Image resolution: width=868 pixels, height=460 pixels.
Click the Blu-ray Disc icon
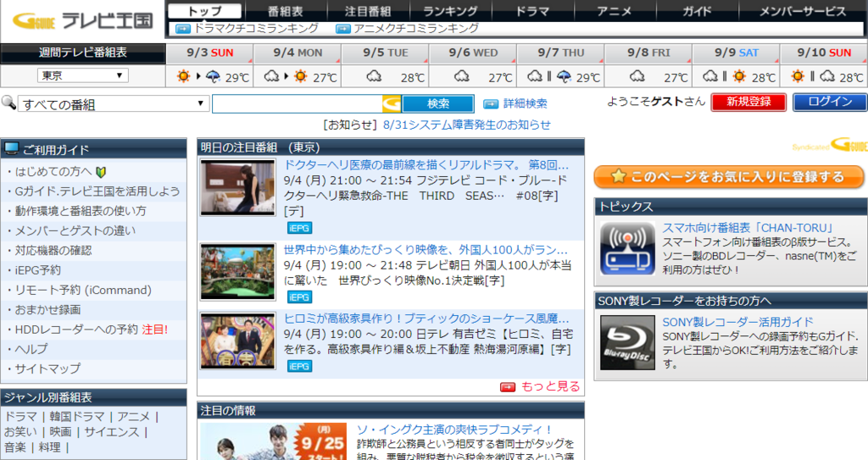click(x=627, y=342)
